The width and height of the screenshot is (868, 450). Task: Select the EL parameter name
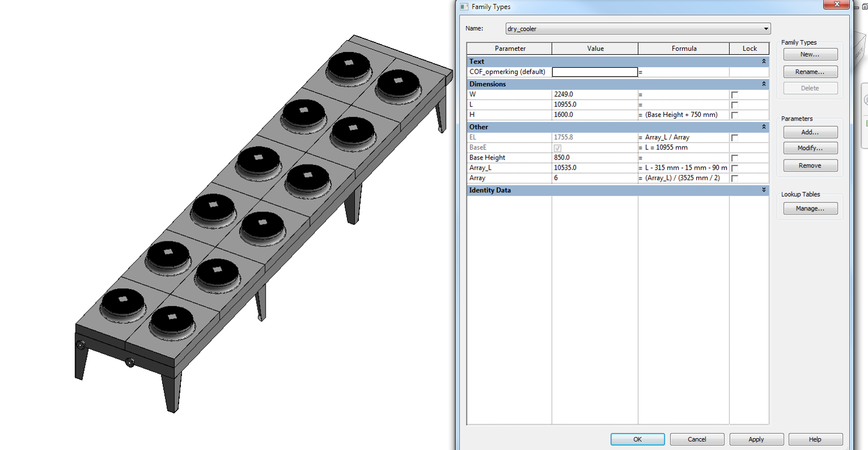coord(473,137)
